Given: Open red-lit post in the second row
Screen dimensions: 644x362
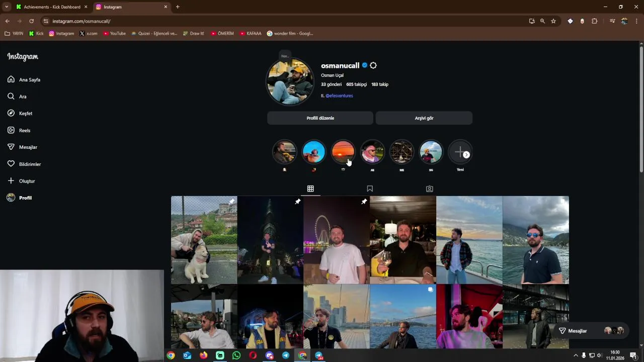Looking at the screenshot, I should pyautogui.click(x=469, y=317).
